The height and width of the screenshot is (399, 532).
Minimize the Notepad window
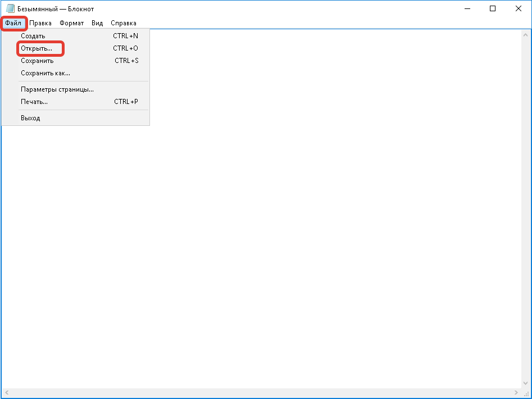click(467, 9)
